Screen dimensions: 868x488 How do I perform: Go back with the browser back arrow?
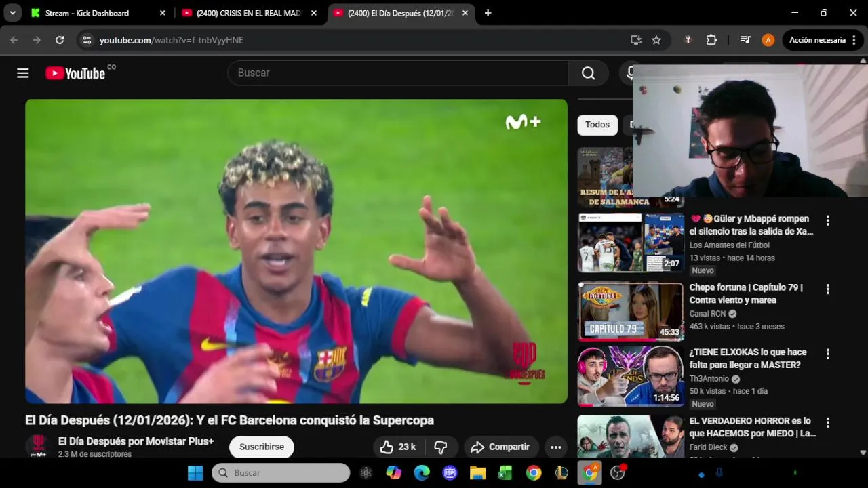[x=14, y=40]
